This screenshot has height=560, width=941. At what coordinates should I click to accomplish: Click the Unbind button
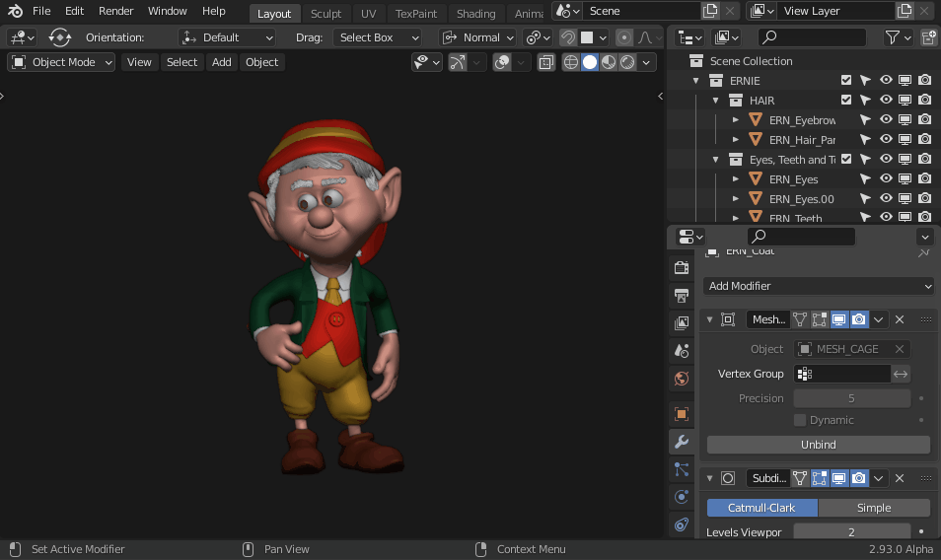[x=819, y=445]
